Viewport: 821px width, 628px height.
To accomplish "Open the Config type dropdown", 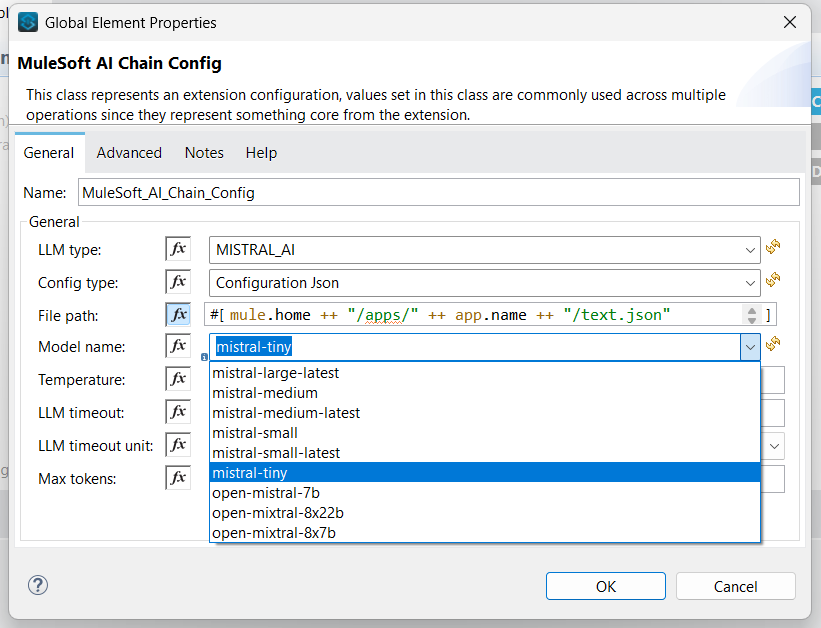I will coord(484,283).
